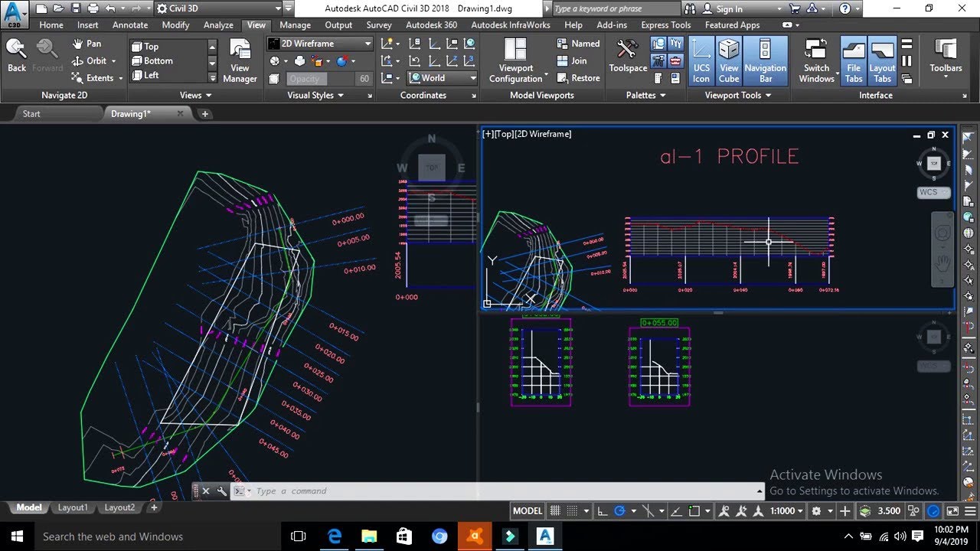Open Viewport Configuration
This screenshot has width=980, height=551.
[x=516, y=60]
